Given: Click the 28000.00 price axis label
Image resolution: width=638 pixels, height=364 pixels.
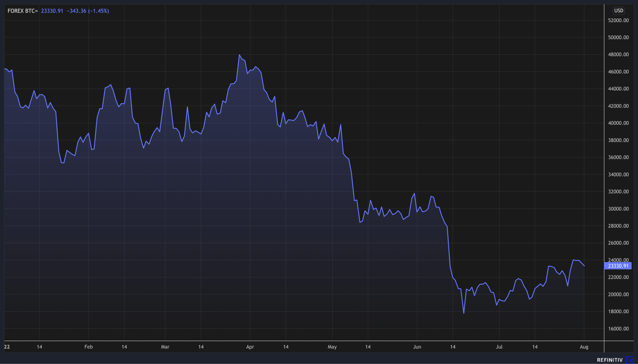Looking at the screenshot, I should [x=618, y=226].
